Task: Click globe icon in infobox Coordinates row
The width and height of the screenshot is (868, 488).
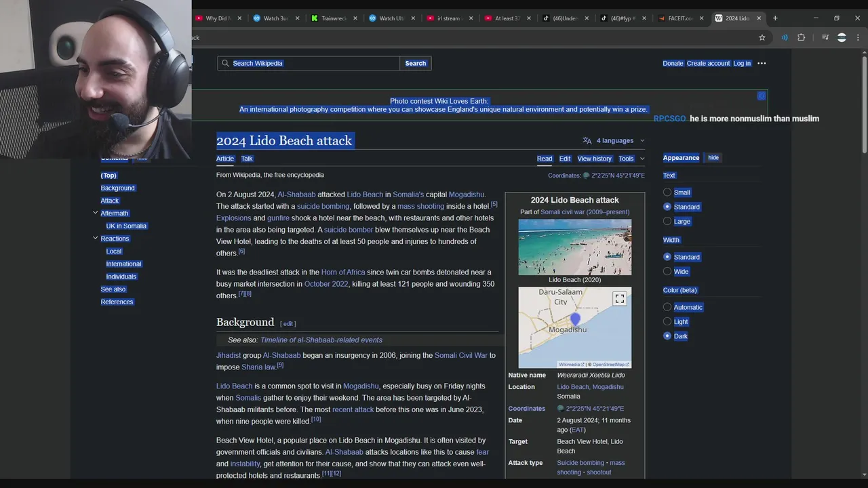Action: [561, 409]
